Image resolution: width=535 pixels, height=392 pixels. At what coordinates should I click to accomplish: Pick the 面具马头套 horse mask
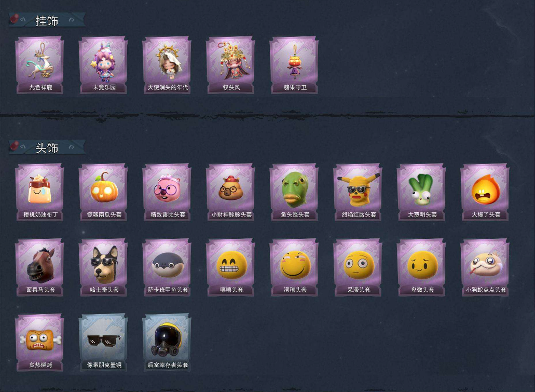(x=40, y=267)
